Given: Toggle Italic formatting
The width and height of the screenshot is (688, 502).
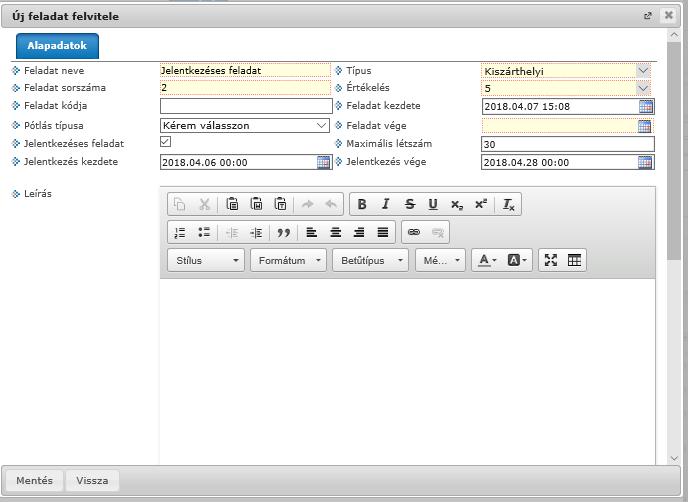Looking at the screenshot, I should pyautogui.click(x=386, y=204).
